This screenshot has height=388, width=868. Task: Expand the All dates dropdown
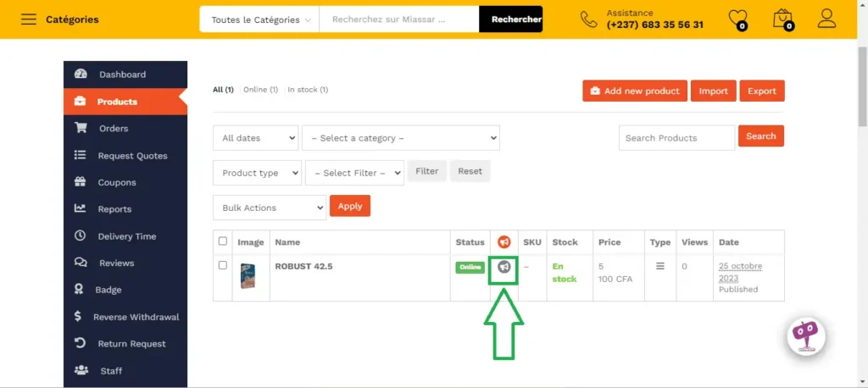[x=255, y=138]
